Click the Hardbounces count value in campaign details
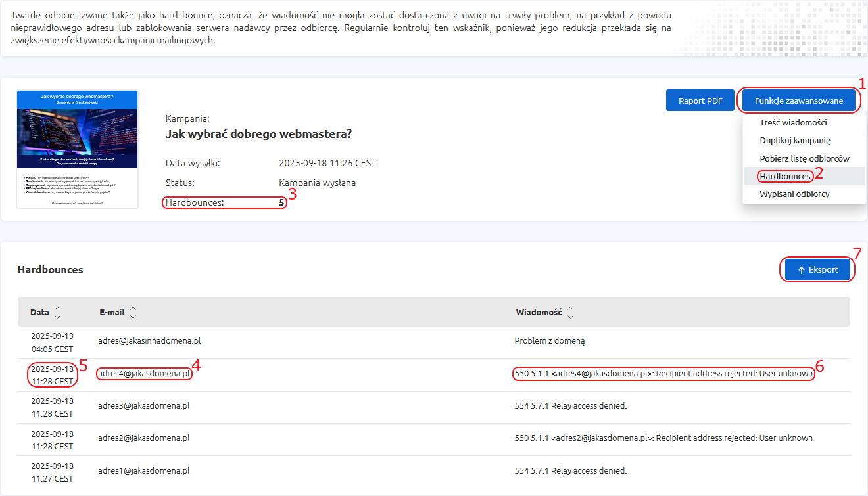 [281, 203]
